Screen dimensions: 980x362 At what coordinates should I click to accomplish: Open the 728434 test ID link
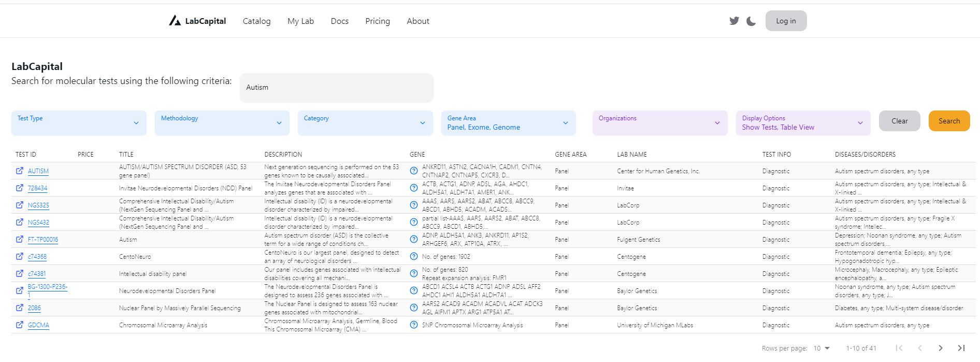click(38, 188)
